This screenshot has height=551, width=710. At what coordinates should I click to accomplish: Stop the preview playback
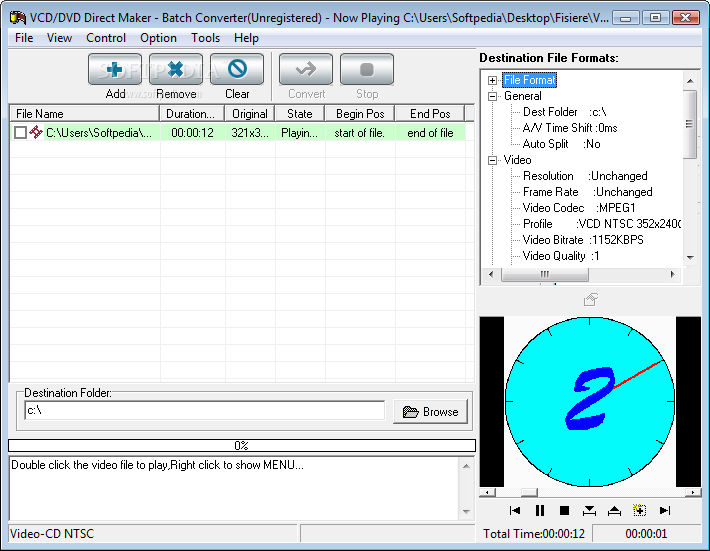click(564, 511)
